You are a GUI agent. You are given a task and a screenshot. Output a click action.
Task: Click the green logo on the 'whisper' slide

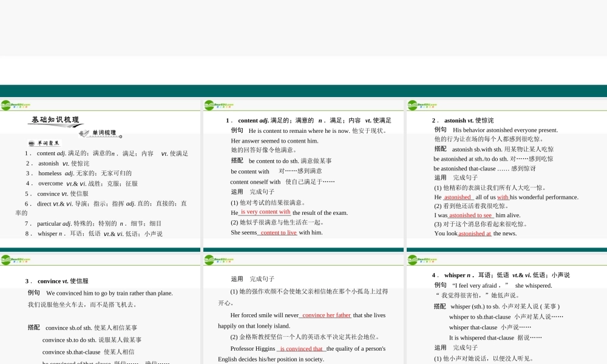[x=422, y=260]
